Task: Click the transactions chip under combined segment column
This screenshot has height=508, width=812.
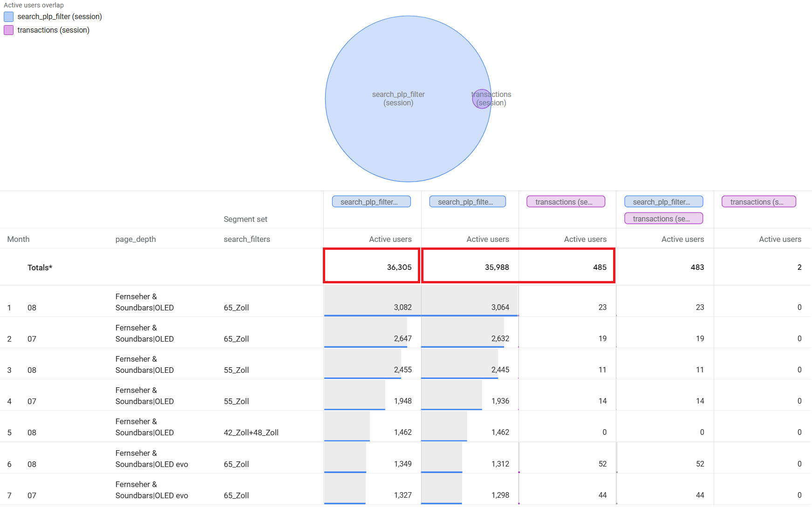Action: tap(663, 219)
